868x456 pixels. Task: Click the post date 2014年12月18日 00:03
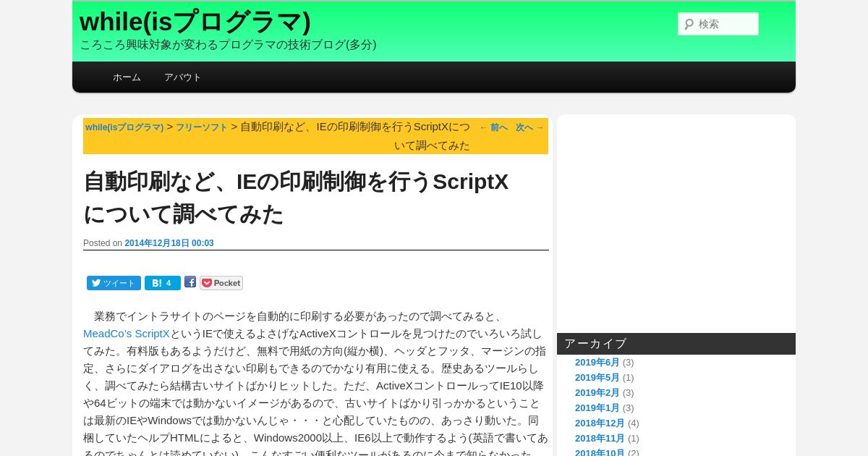[169, 243]
